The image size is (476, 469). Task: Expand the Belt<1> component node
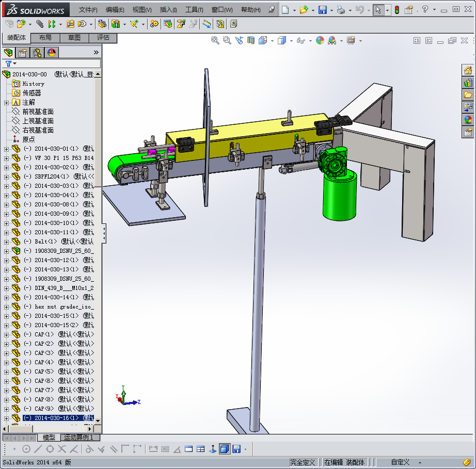pos(6,242)
